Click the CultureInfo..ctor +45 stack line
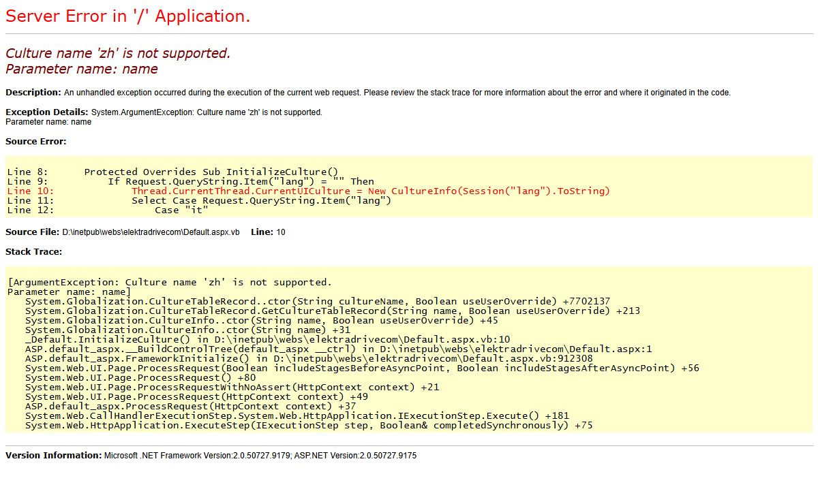Viewport: 818px width, 504px height. pyautogui.click(x=262, y=320)
